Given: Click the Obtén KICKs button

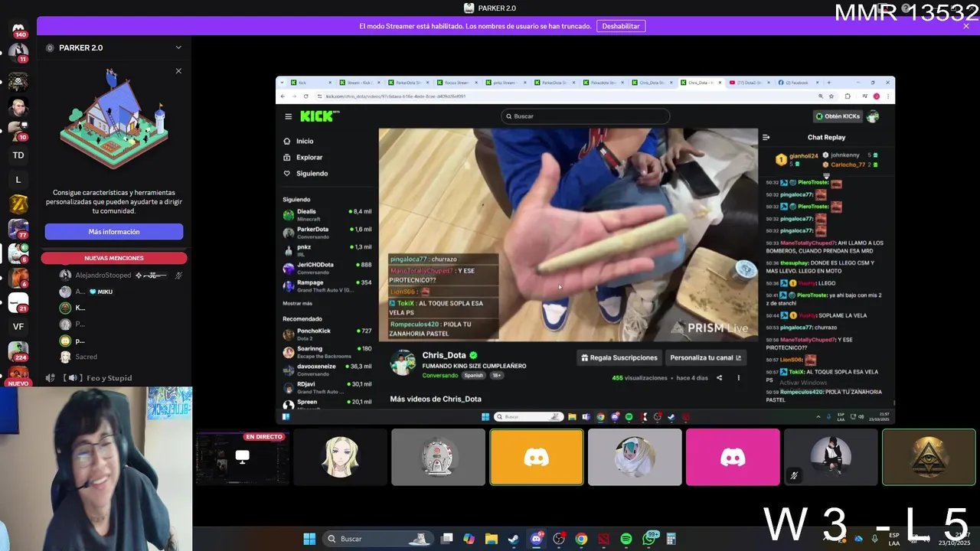Looking at the screenshot, I should [838, 116].
